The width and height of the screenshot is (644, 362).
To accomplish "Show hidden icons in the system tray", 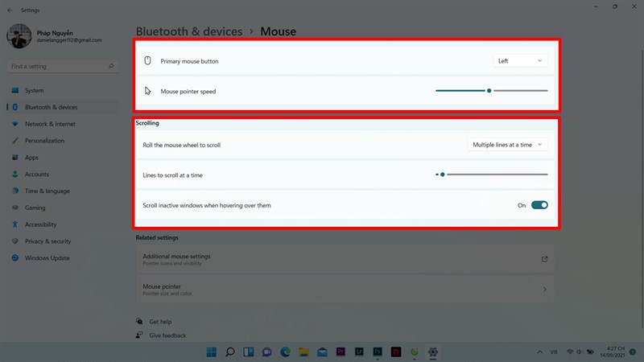I will coord(539,352).
